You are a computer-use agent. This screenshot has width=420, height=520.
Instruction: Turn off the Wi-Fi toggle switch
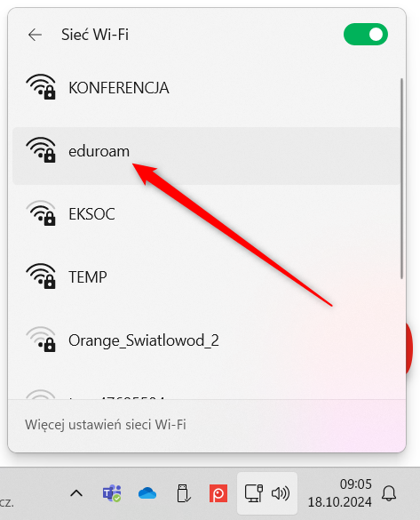pos(366,35)
